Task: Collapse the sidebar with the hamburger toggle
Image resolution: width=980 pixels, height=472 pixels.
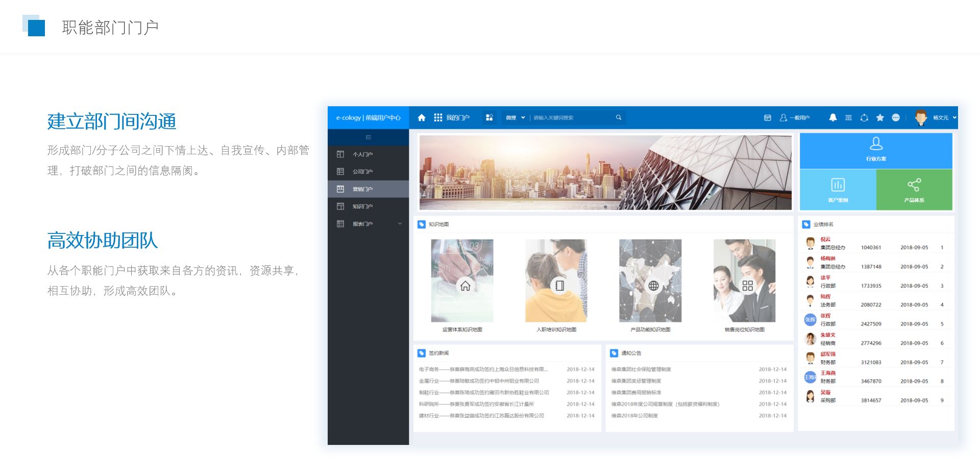Action: tap(368, 137)
